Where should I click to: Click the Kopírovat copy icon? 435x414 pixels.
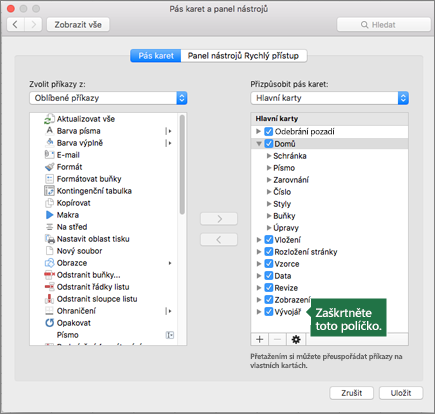(49, 203)
